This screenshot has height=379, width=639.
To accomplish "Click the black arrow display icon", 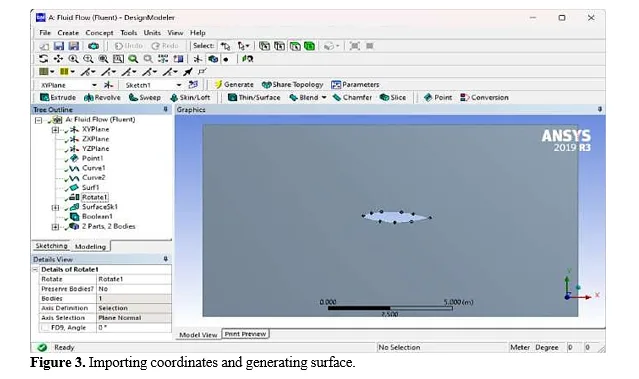I will point(187,72).
